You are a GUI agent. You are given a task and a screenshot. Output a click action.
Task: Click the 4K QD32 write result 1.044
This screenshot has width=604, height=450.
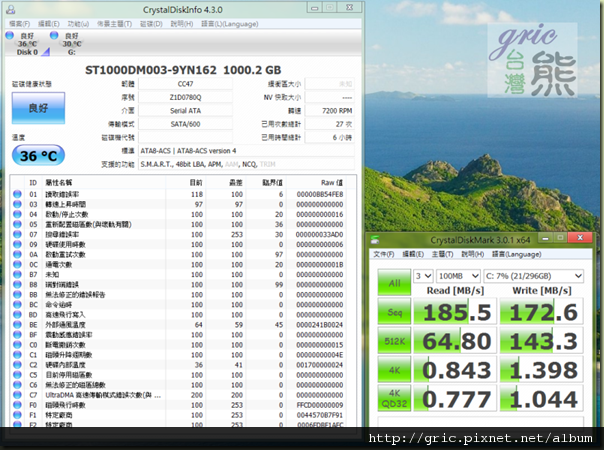click(x=542, y=398)
